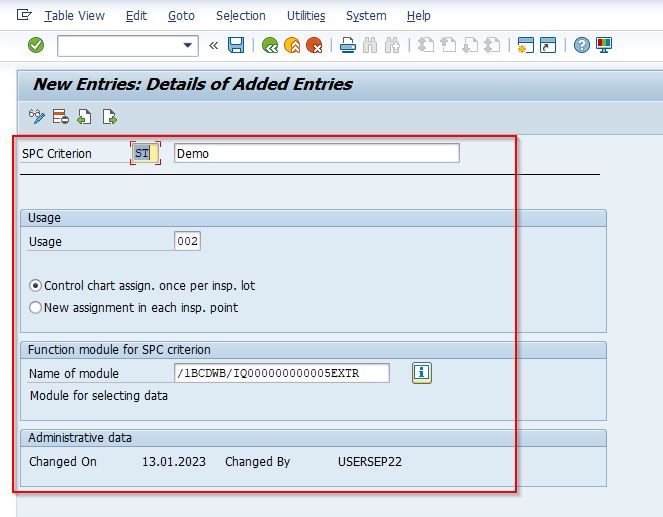Image resolution: width=663 pixels, height=517 pixels.
Task: Open the Table View menu
Action: [x=74, y=16]
